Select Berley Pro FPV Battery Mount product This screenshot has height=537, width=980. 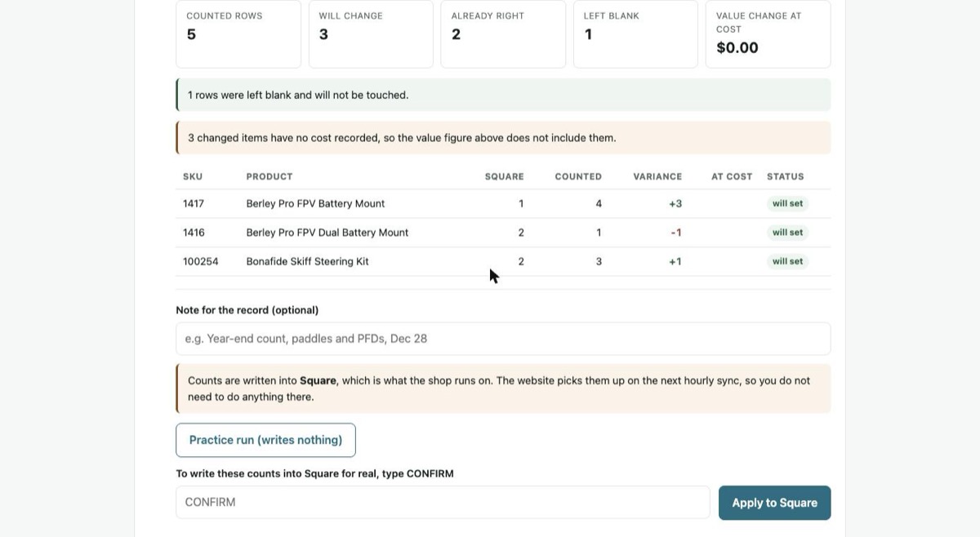point(315,203)
